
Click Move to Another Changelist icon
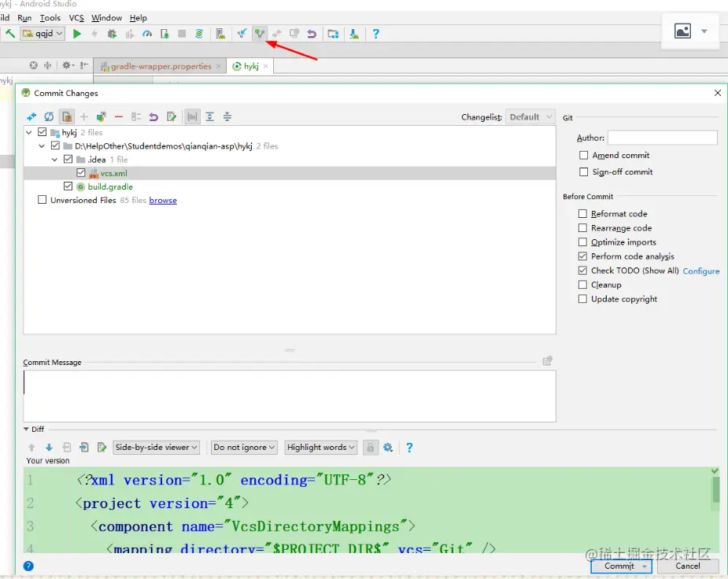[x=102, y=117]
